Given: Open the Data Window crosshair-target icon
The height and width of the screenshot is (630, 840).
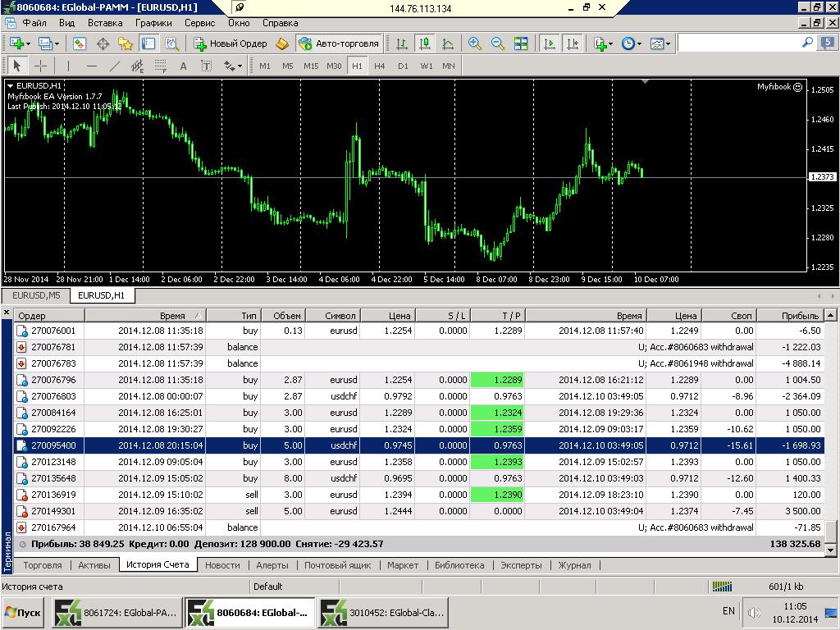Looking at the screenshot, I should (x=103, y=43).
